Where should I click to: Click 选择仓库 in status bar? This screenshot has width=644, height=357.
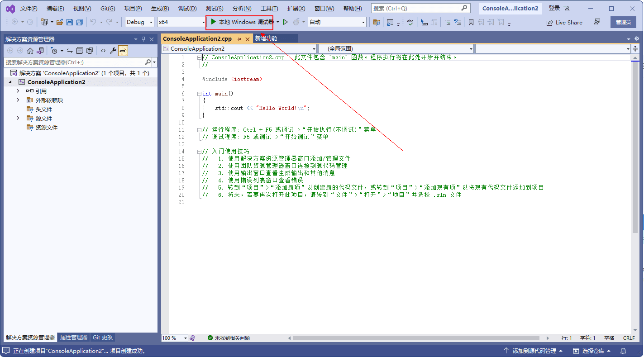click(x=591, y=351)
